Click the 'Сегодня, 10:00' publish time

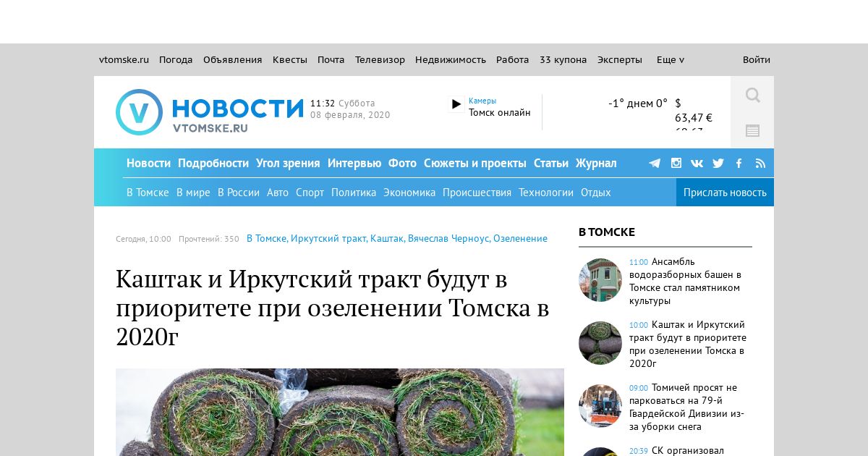click(x=143, y=239)
